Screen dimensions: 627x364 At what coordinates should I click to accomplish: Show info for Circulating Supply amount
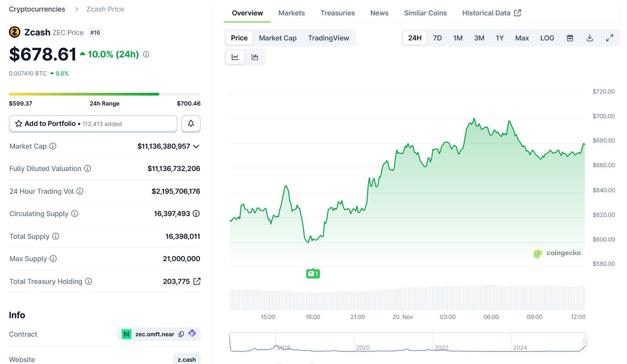click(196, 213)
